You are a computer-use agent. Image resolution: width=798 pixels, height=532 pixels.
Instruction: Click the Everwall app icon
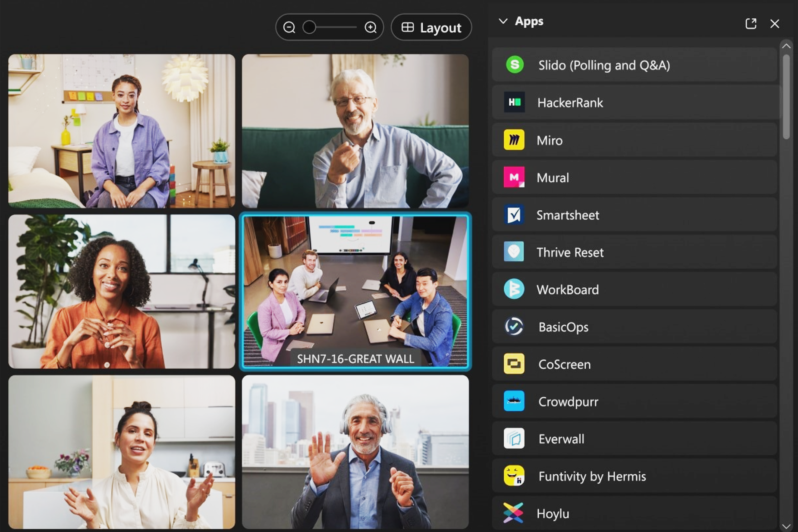pyautogui.click(x=514, y=439)
